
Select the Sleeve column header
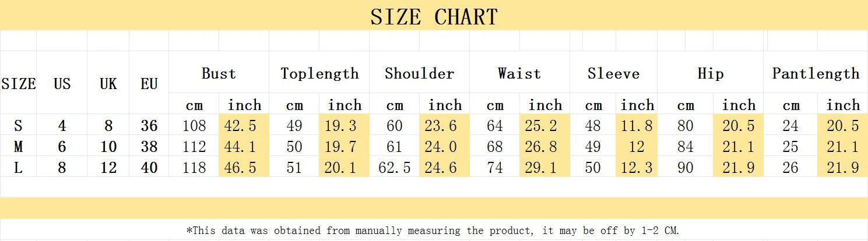[613, 74]
